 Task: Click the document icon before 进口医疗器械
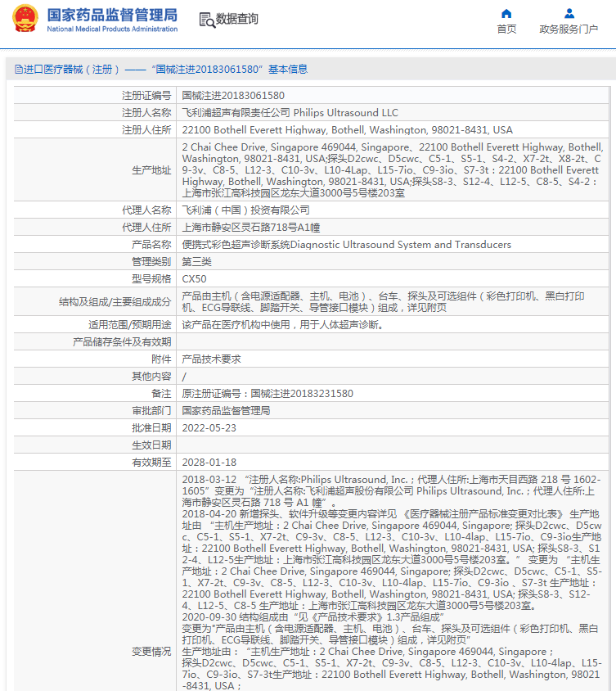19,70
